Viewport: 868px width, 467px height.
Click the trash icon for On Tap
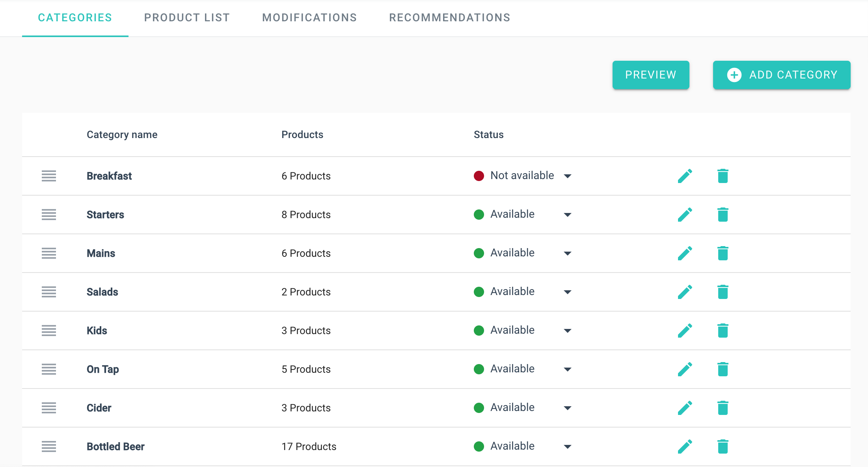723,369
